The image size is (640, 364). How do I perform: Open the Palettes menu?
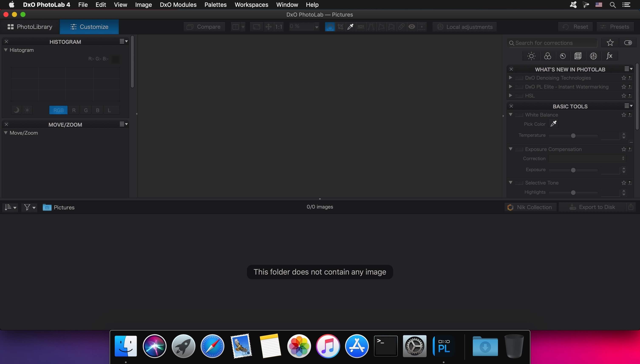pyautogui.click(x=215, y=5)
